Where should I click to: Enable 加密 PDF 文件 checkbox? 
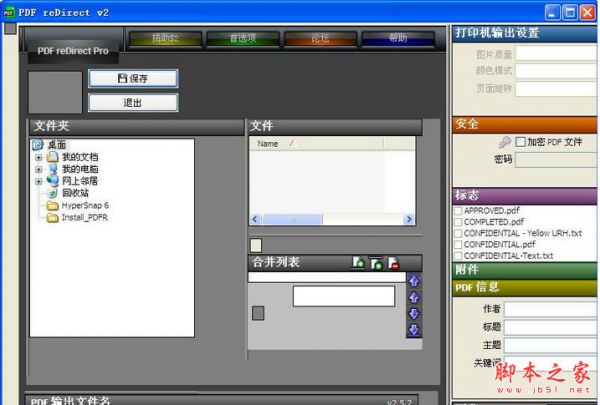point(520,142)
